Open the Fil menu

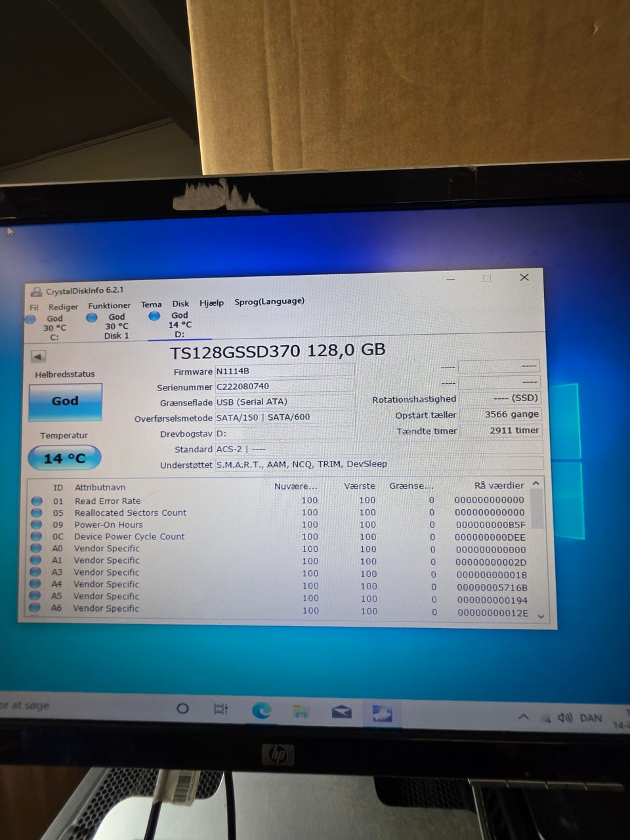point(34,307)
